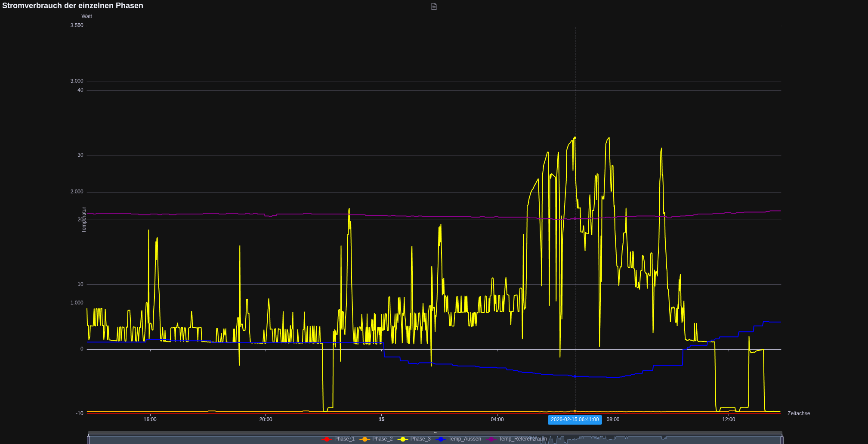Toggle the Phase_2 series via its legend label
Image resolution: width=868 pixels, height=444 pixels.
[382, 439]
